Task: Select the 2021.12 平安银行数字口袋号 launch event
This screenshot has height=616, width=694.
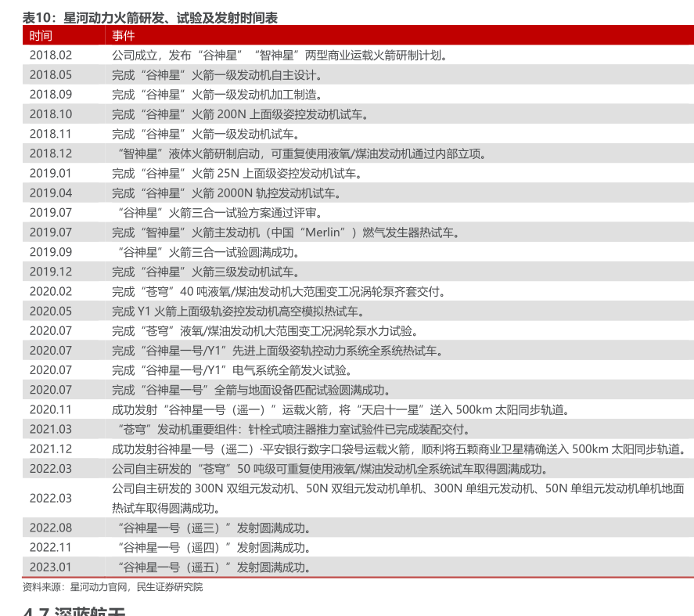Action: coord(398,448)
